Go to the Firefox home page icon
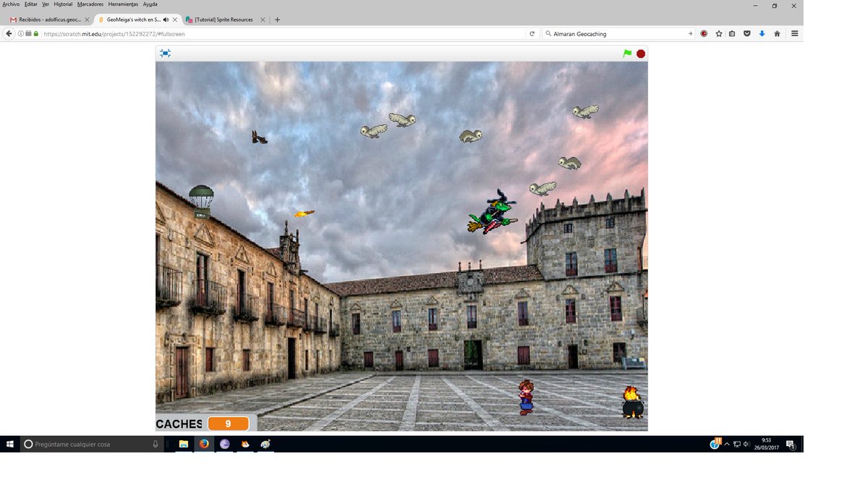Screen dimensions: 868x488 tap(777, 34)
